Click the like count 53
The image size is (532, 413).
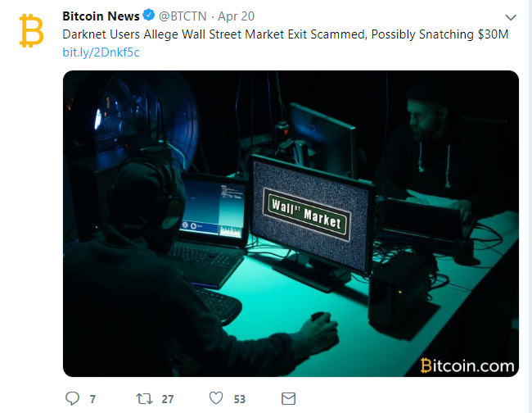click(x=240, y=399)
